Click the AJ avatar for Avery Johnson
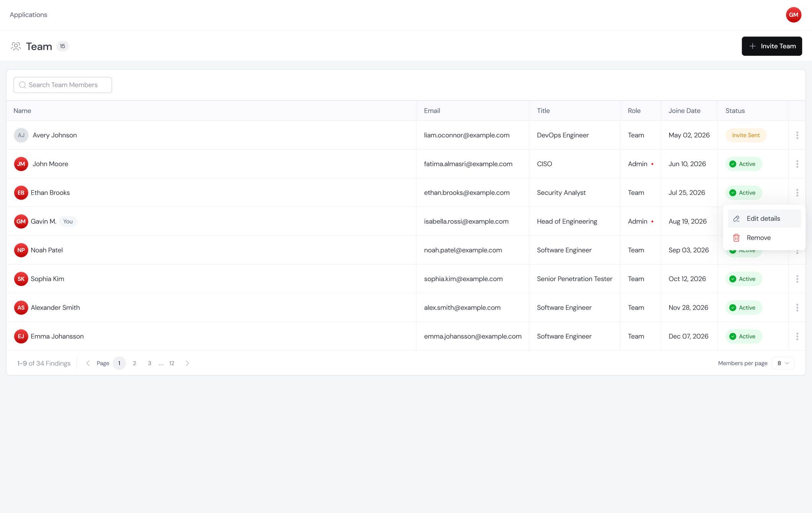The height and width of the screenshot is (513, 812). click(x=21, y=135)
